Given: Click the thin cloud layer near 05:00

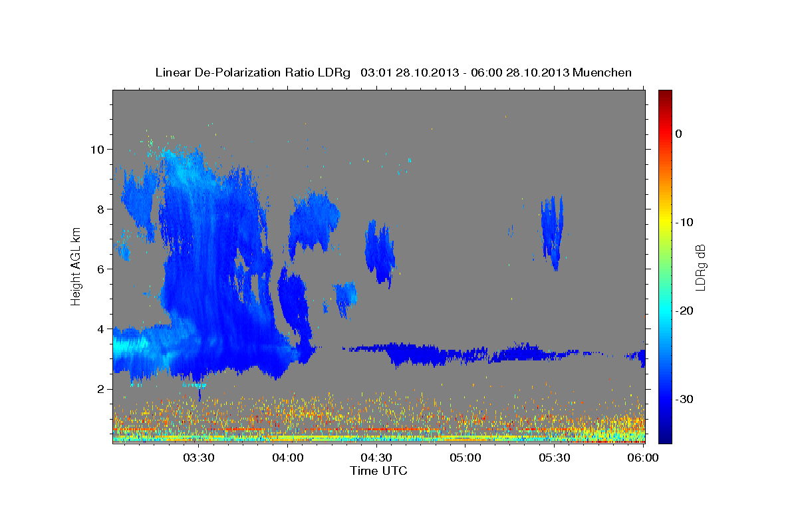Looking at the screenshot, I should coord(465,354).
